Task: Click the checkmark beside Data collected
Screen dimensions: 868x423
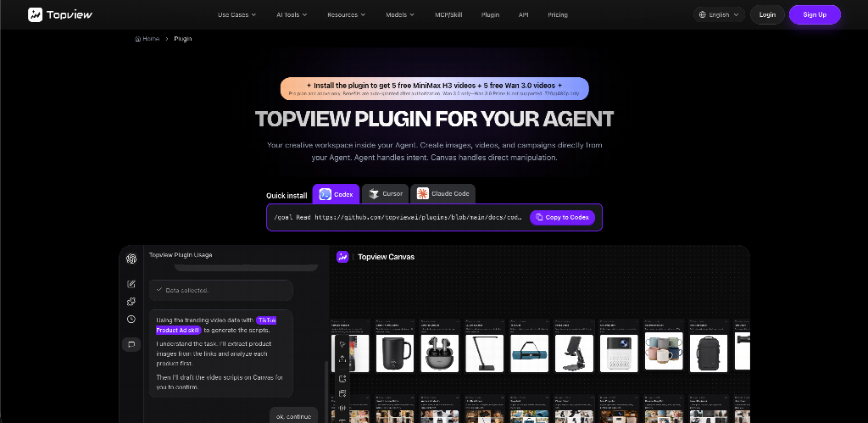Action: coord(159,290)
